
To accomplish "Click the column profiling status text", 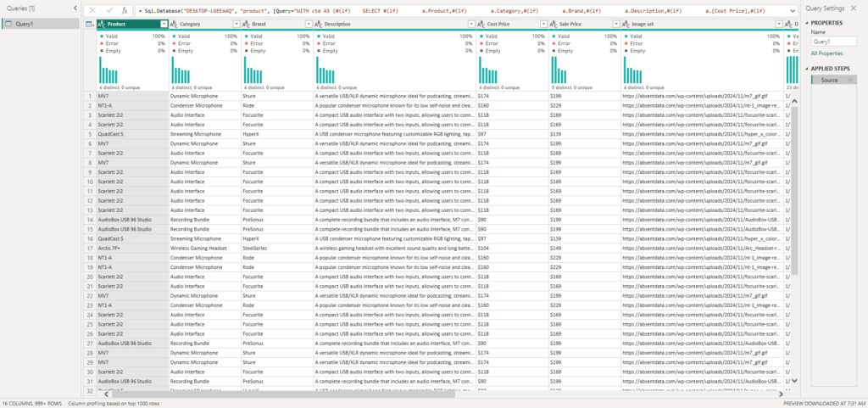I will point(114,404).
